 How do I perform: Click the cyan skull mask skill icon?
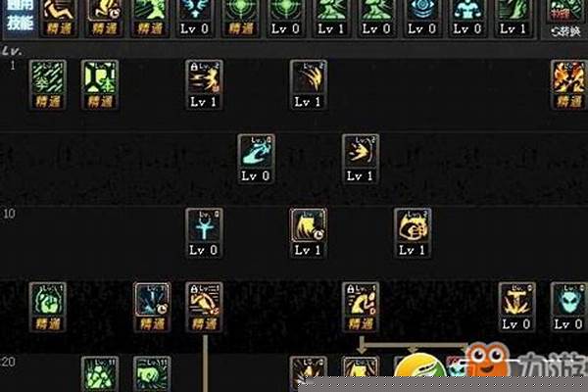568,307
